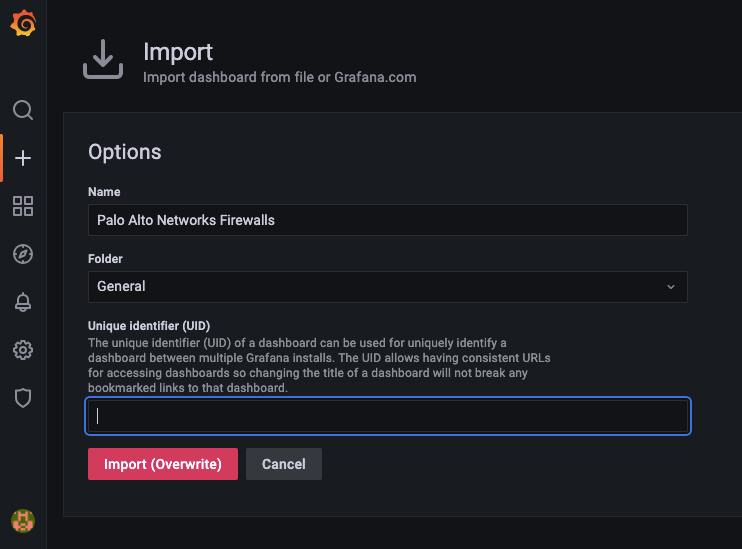Screen dimensions: 742x549
Task: Open the Create plus menu
Action: pyautogui.click(x=23, y=158)
